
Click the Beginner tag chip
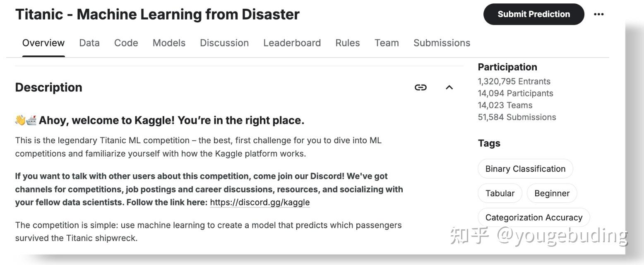[552, 193]
